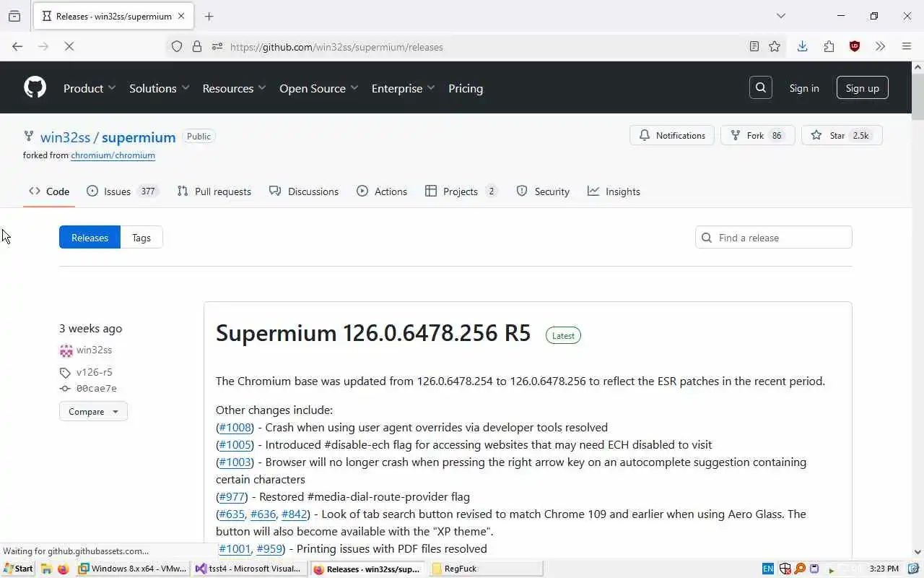This screenshot has width=924, height=578.
Task: Open Firefox downloads arrow icon
Action: [x=802, y=47]
